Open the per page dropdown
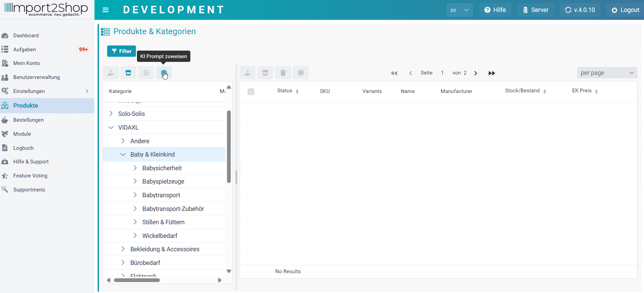Image resolution: width=644 pixels, height=293 pixels. point(607,73)
